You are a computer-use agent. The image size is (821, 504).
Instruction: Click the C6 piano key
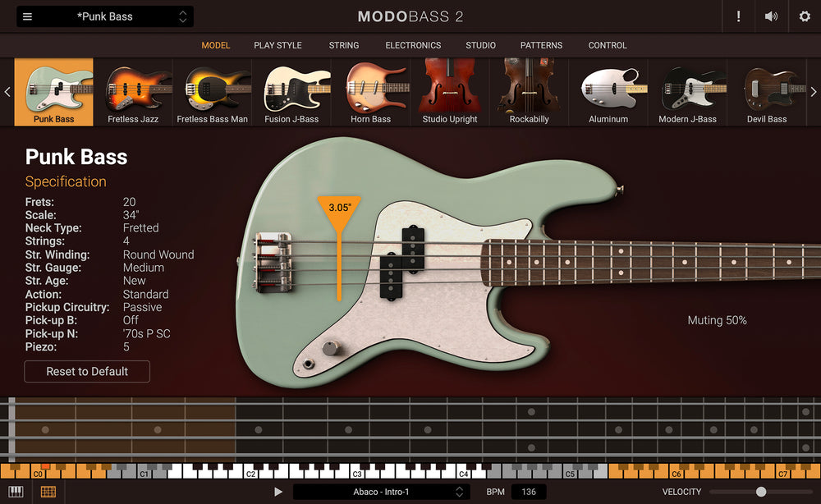pos(677,473)
